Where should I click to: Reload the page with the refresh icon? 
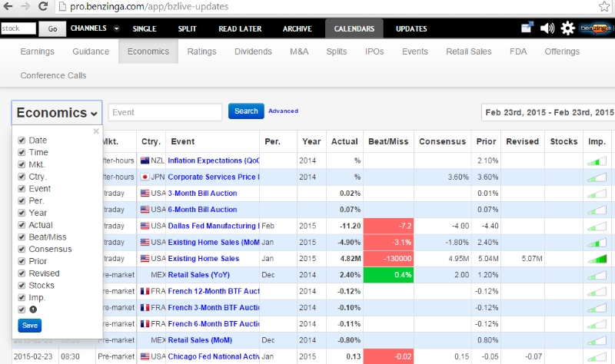tap(43, 6)
